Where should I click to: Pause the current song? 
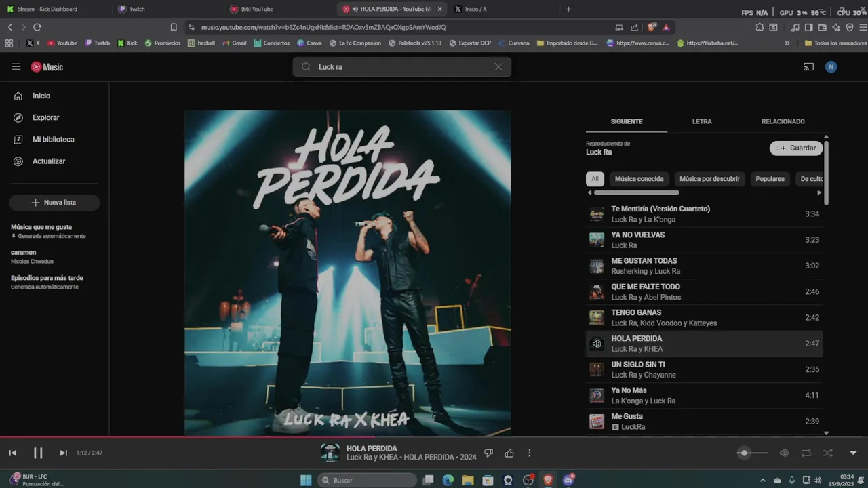38,453
